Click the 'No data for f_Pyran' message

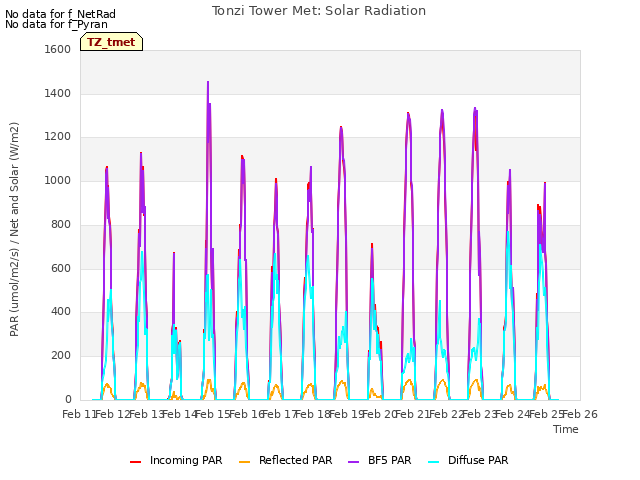[x=56, y=24]
